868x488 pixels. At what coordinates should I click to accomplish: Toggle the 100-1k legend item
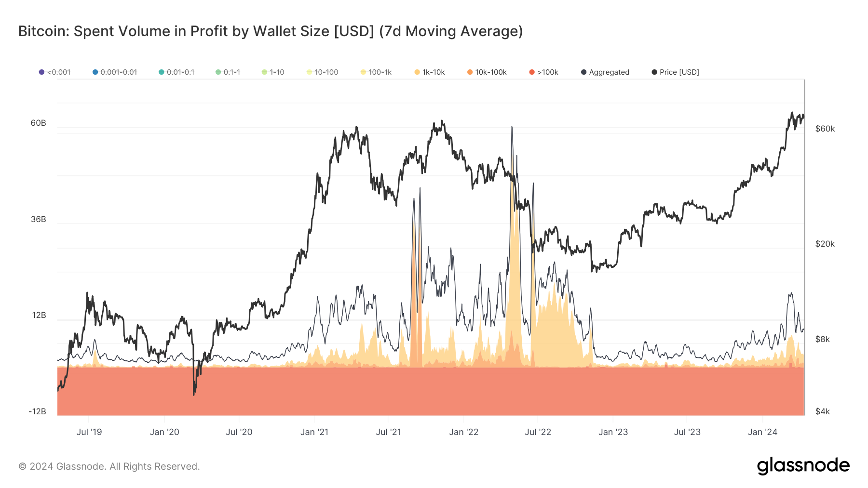click(x=376, y=72)
